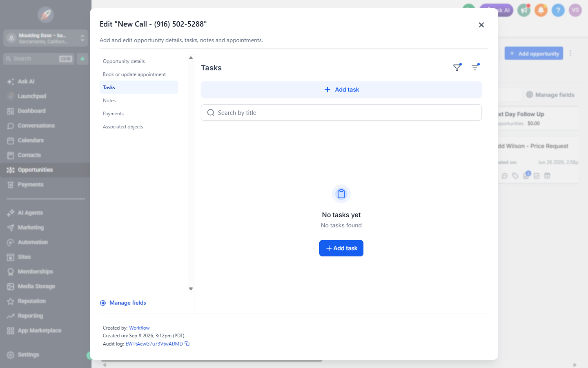Expand the Moulding Base account switcher
The image size is (588, 368).
coord(46,38)
